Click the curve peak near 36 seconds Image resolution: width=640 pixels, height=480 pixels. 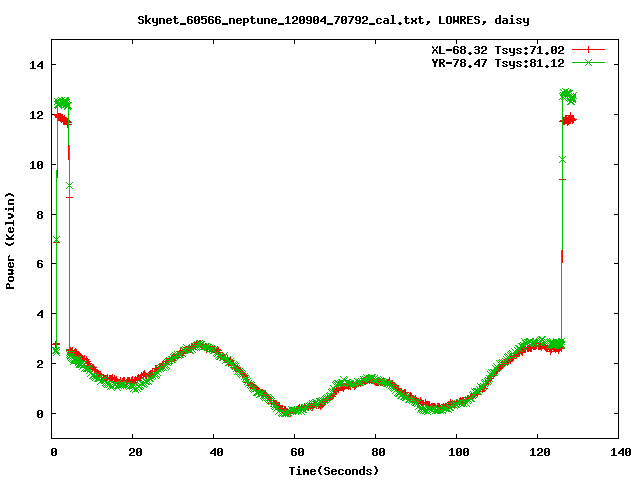coord(199,344)
